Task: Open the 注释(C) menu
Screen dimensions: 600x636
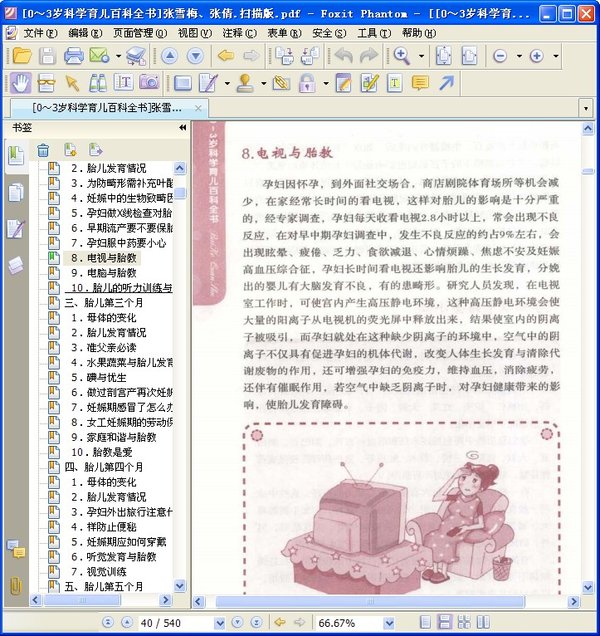Action: point(239,33)
